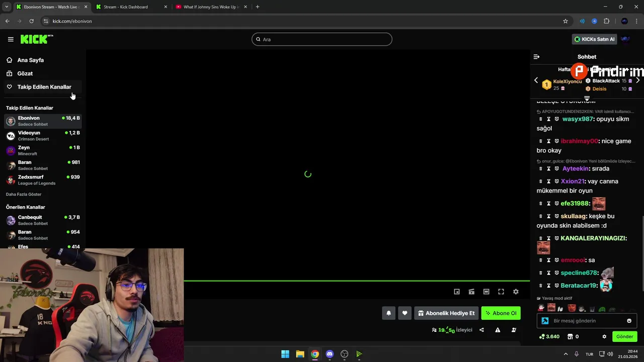Open recommended channel Canbequit

43,220
